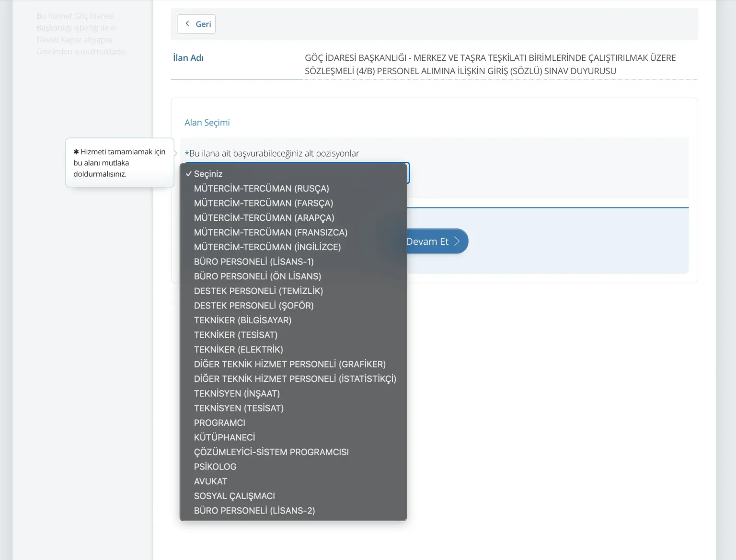736x560 pixels.
Task: Select MÜTERCİM-TERCÜMAN (İNGİLİZCE) position
Action: pyautogui.click(x=267, y=247)
